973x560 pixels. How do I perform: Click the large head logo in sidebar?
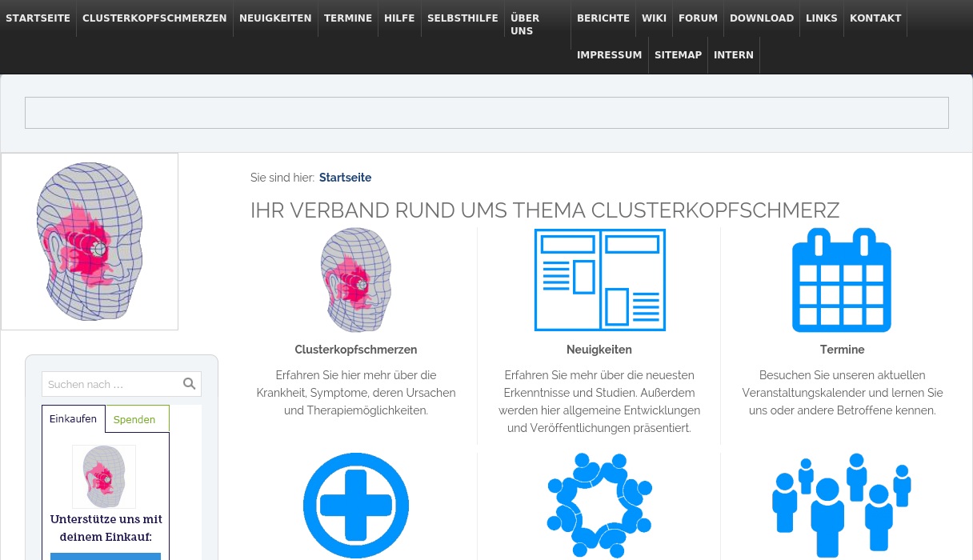(x=90, y=242)
